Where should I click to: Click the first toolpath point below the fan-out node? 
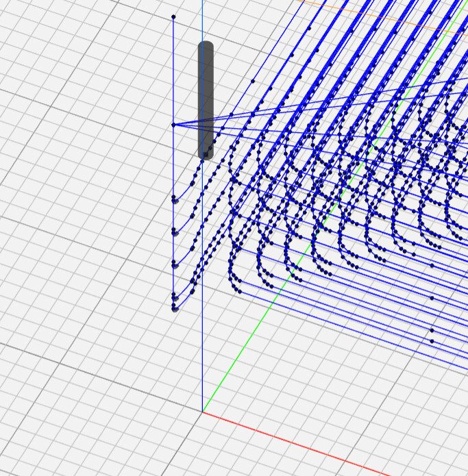[174, 199]
